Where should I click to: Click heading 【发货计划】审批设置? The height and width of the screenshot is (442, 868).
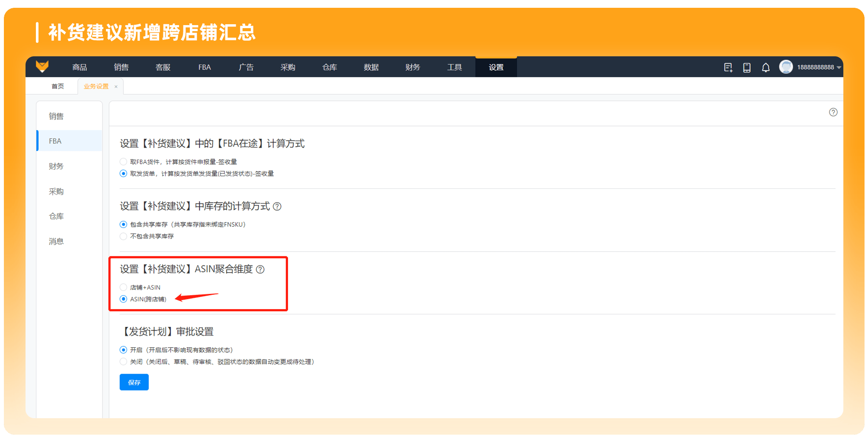click(x=167, y=332)
